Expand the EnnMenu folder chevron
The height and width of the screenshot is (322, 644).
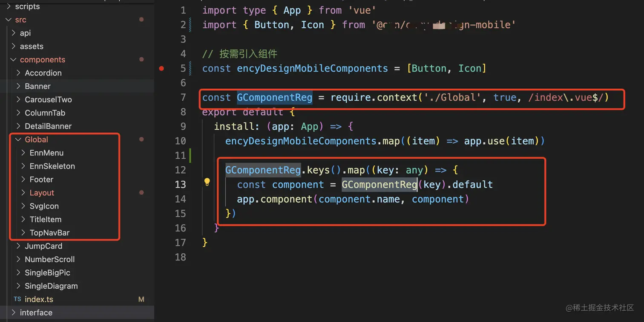pos(23,153)
